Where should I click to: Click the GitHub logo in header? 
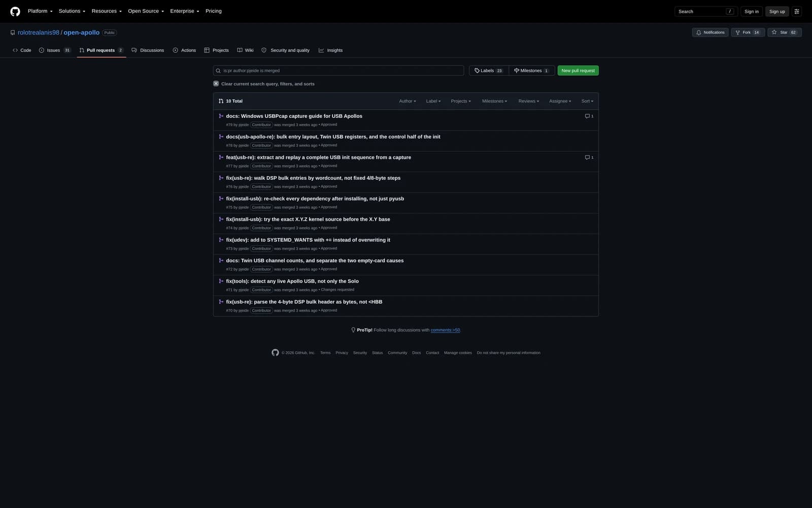pyautogui.click(x=15, y=11)
